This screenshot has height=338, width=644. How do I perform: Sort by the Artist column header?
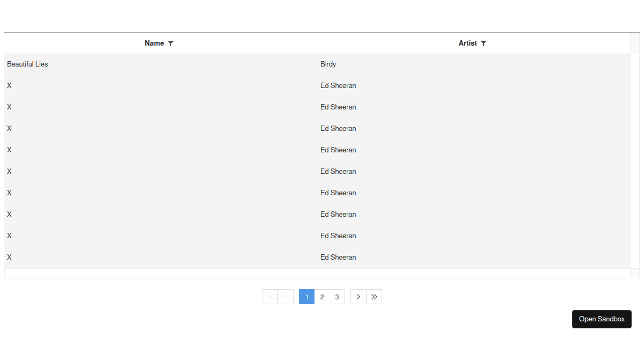pyautogui.click(x=468, y=43)
